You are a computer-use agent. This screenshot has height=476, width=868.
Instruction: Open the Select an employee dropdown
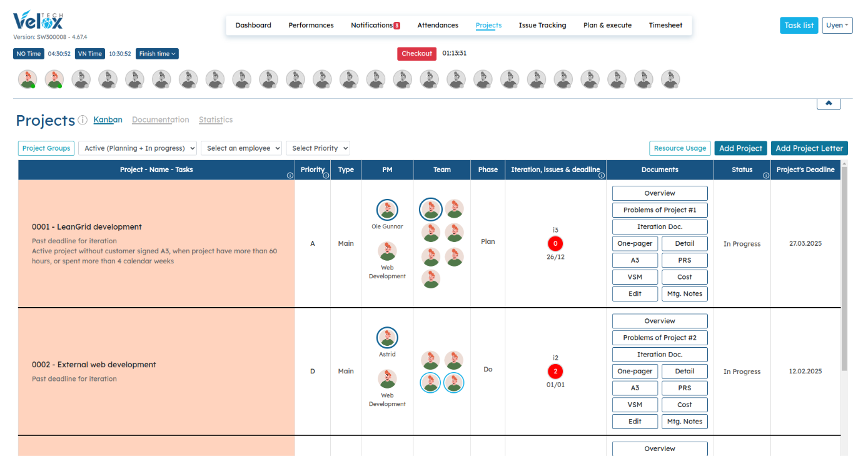(241, 148)
